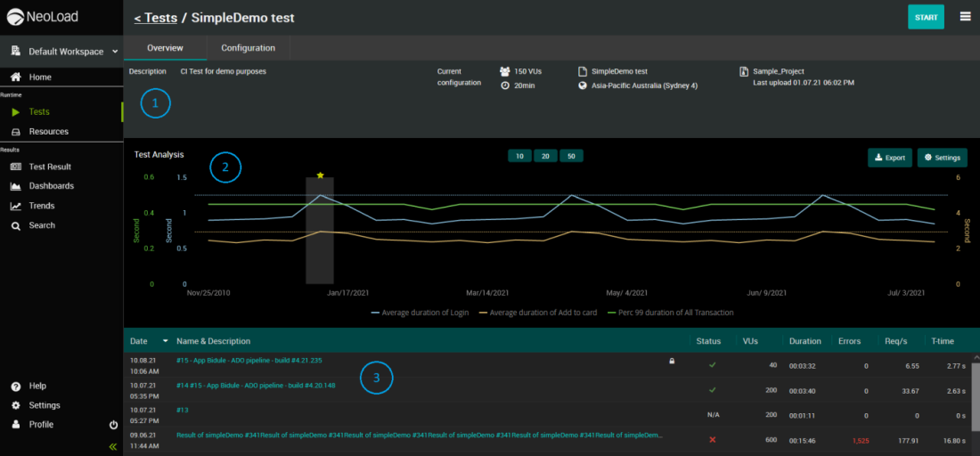The height and width of the screenshot is (456, 980).
Task: Click the Home icon in sidebar
Action: (x=16, y=77)
